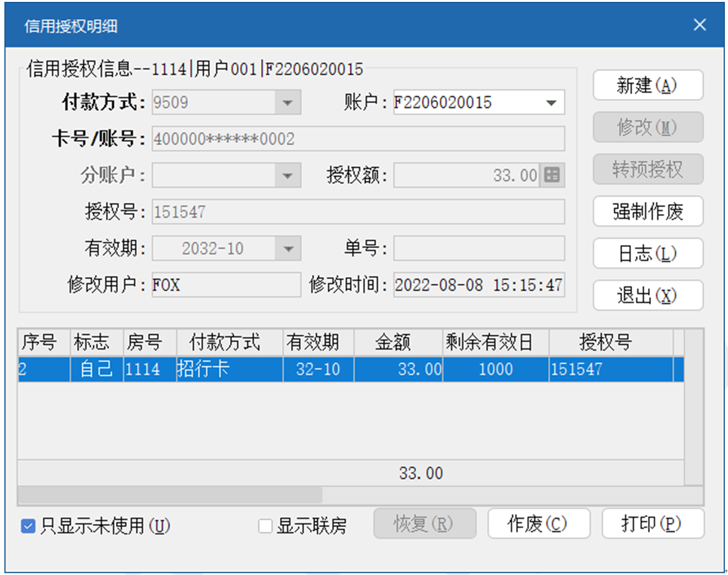728x575 pixels.
Task: Open the 日志(L) log button
Action: [x=648, y=253]
